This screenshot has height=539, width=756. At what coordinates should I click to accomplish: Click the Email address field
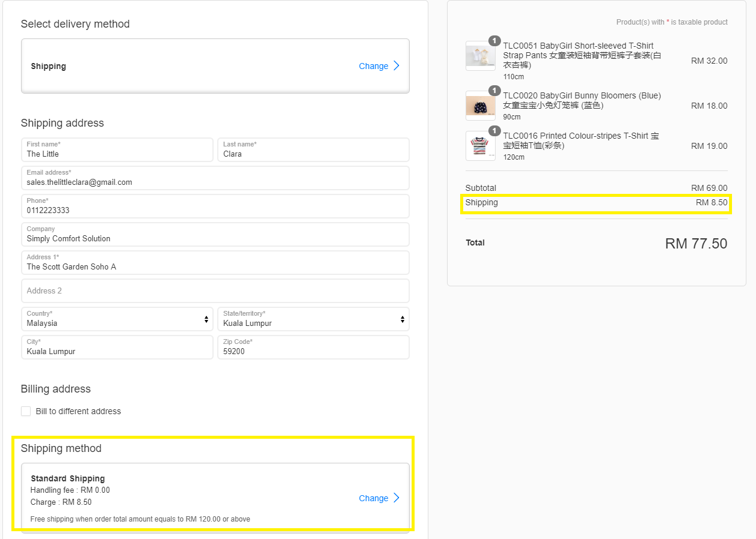(x=215, y=178)
